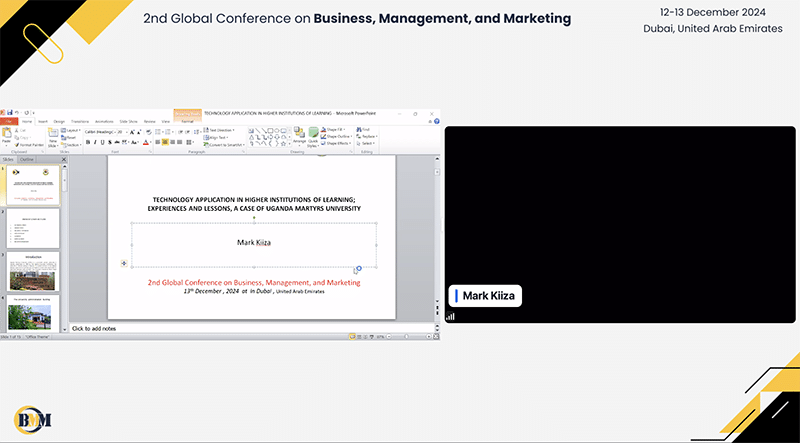Image resolution: width=800 pixels, height=443 pixels.
Task: Select Convert to SmartArt
Action: point(225,145)
